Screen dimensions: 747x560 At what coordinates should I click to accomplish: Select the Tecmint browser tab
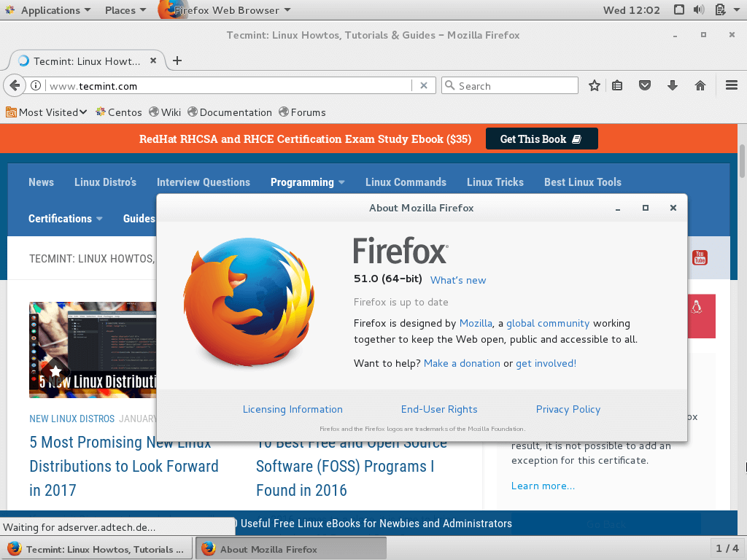pos(87,61)
